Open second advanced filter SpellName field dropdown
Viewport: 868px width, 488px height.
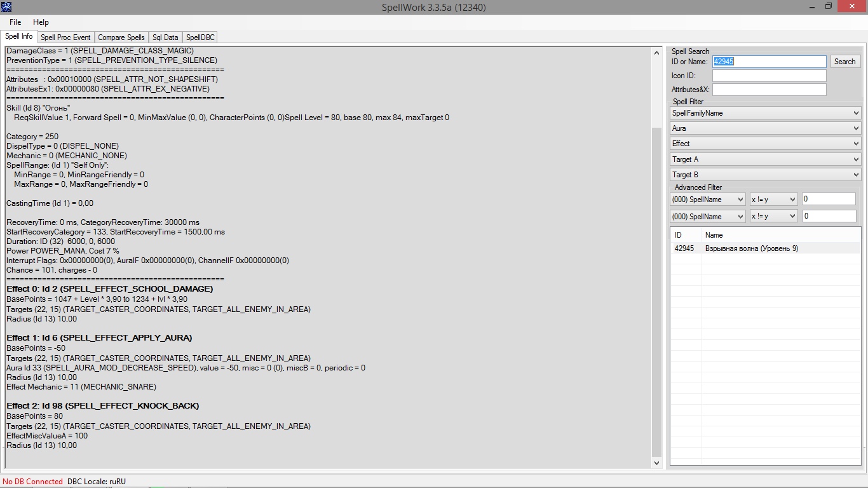[x=707, y=217]
